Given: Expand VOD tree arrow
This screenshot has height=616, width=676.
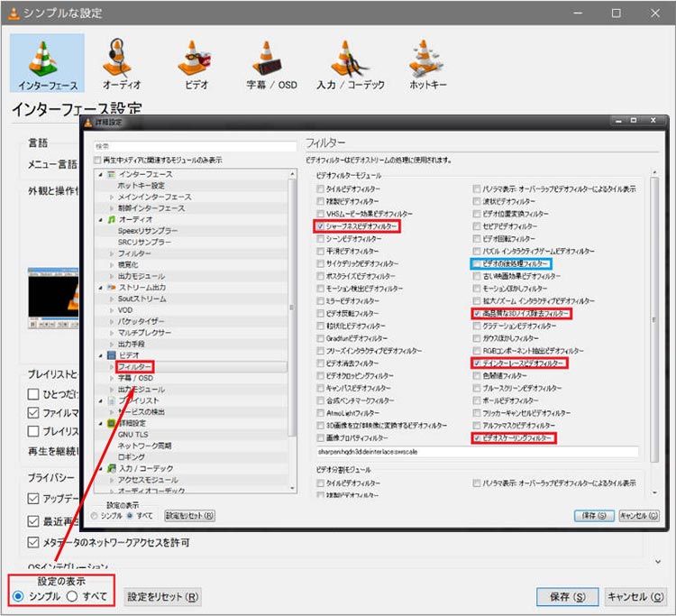Looking at the screenshot, I should (x=112, y=310).
